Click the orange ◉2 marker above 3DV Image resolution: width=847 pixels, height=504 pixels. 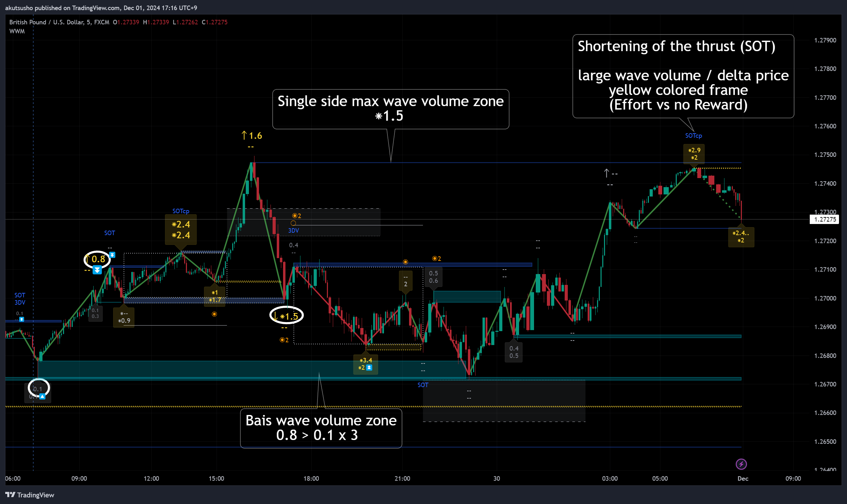pos(297,216)
